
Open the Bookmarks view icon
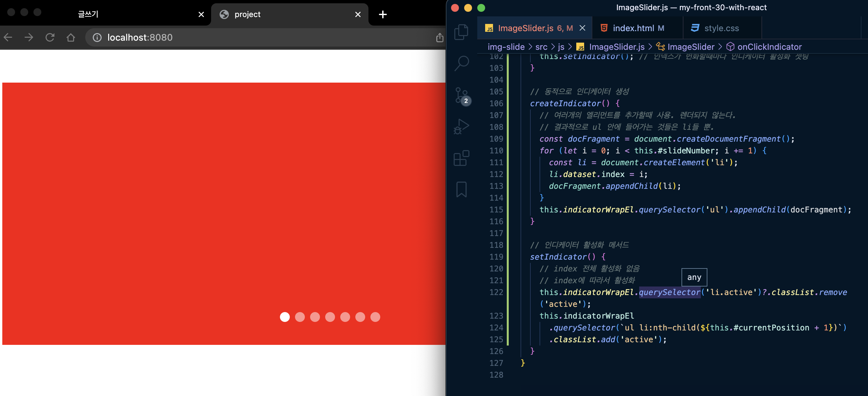461,189
